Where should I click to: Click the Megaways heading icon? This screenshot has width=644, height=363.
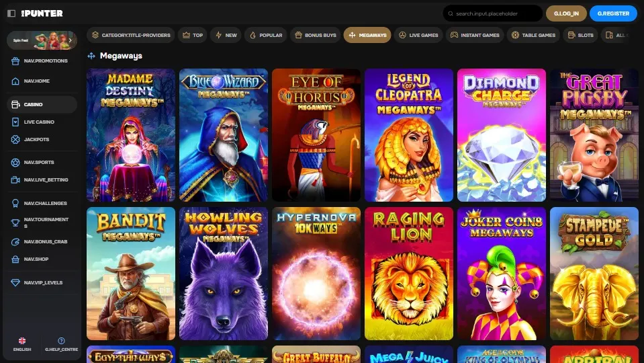tap(91, 56)
